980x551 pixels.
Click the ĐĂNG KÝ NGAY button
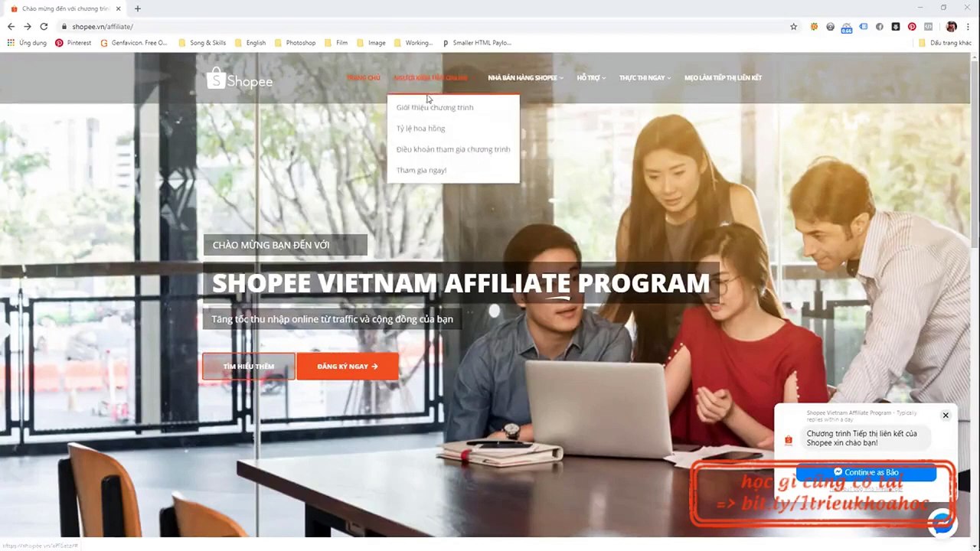pos(348,367)
